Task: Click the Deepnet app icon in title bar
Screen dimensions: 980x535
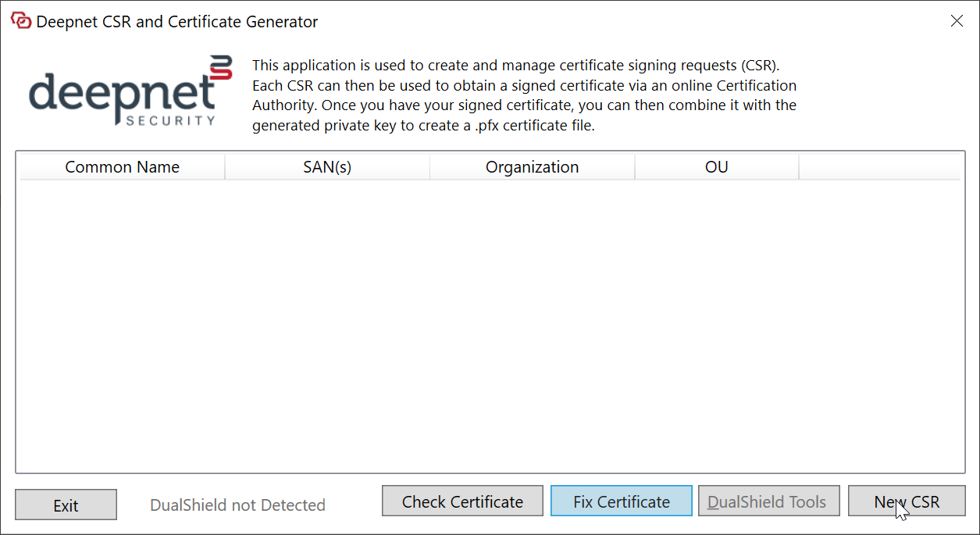Action: (21, 21)
